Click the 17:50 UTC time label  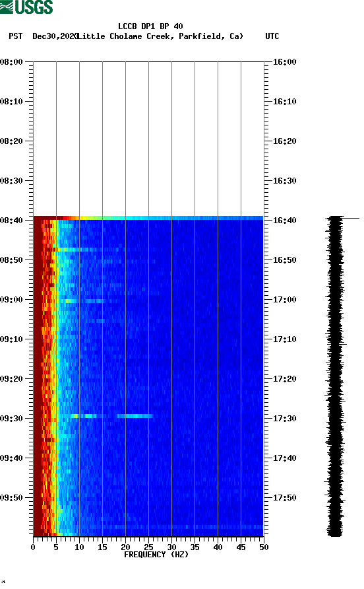coord(284,498)
